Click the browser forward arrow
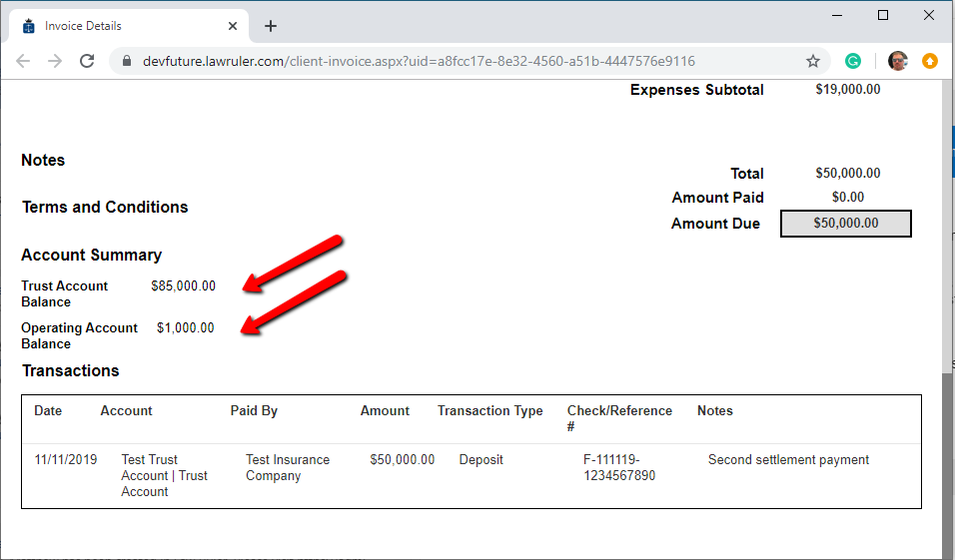Screen dimensions: 955x560 (x=55, y=61)
